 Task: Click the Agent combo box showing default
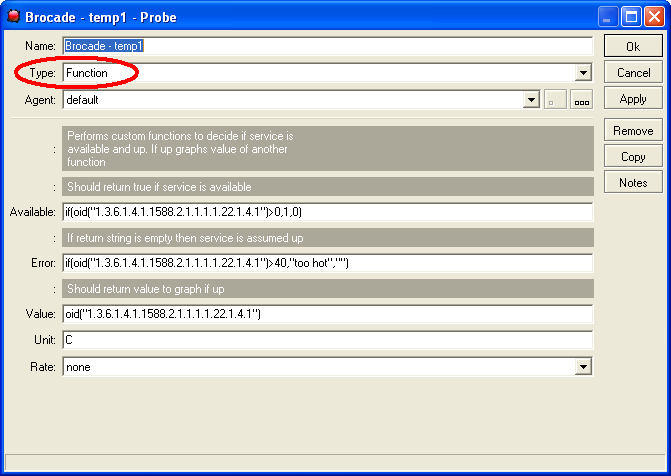(x=301, y=100)
